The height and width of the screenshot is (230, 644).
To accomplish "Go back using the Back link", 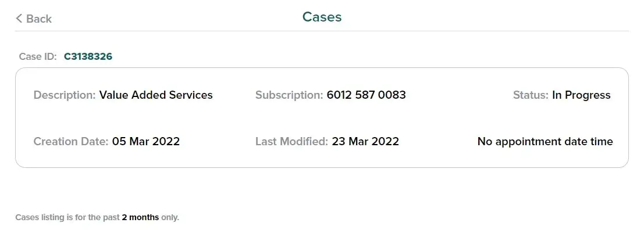I will tap(34, 19).
